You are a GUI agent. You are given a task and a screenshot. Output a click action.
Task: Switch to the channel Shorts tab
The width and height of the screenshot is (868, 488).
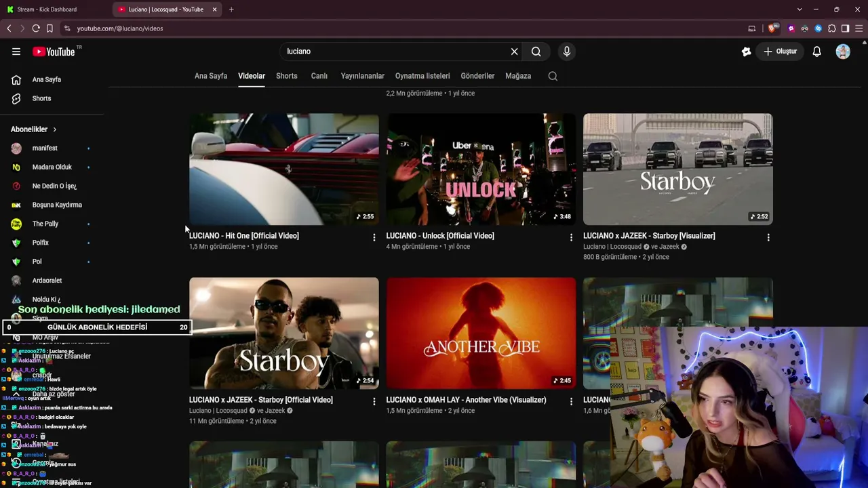287,76
